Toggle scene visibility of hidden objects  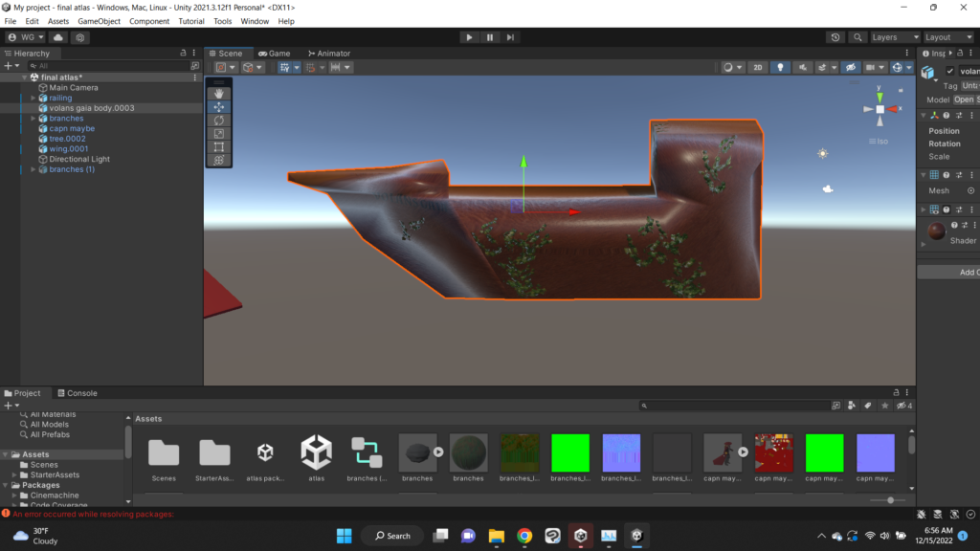click(x=851, y=68)
